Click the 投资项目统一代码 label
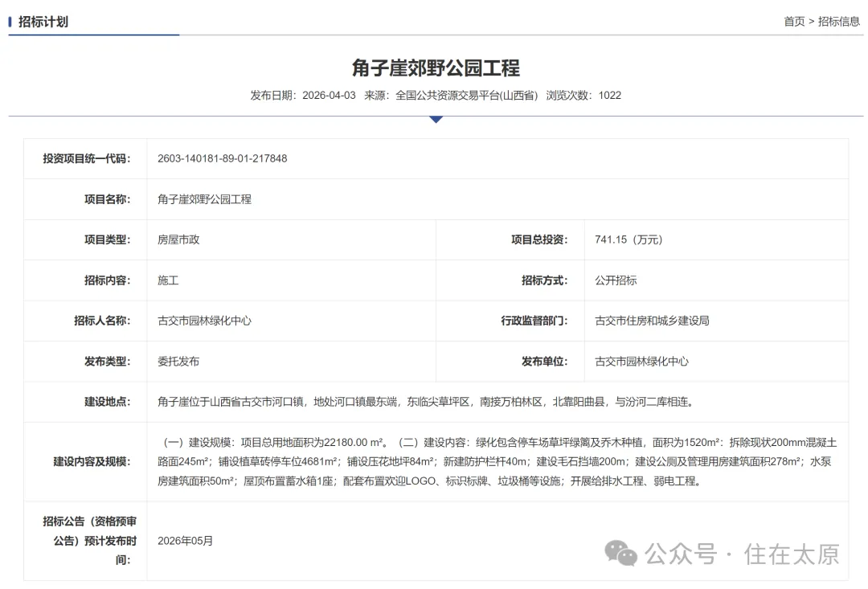This screenshot has width=868, height=589. click(87, 159)
